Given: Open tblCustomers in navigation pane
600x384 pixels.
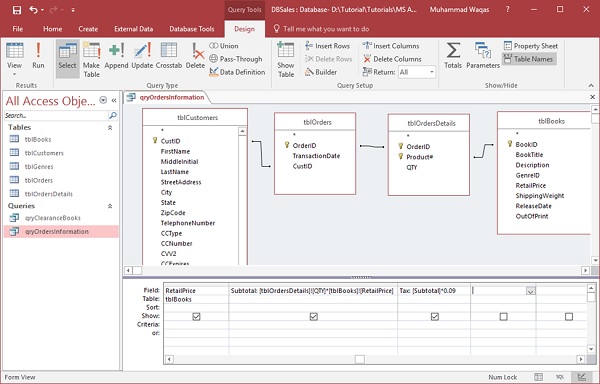Looking at the screenshot, I should click(44, 153).
